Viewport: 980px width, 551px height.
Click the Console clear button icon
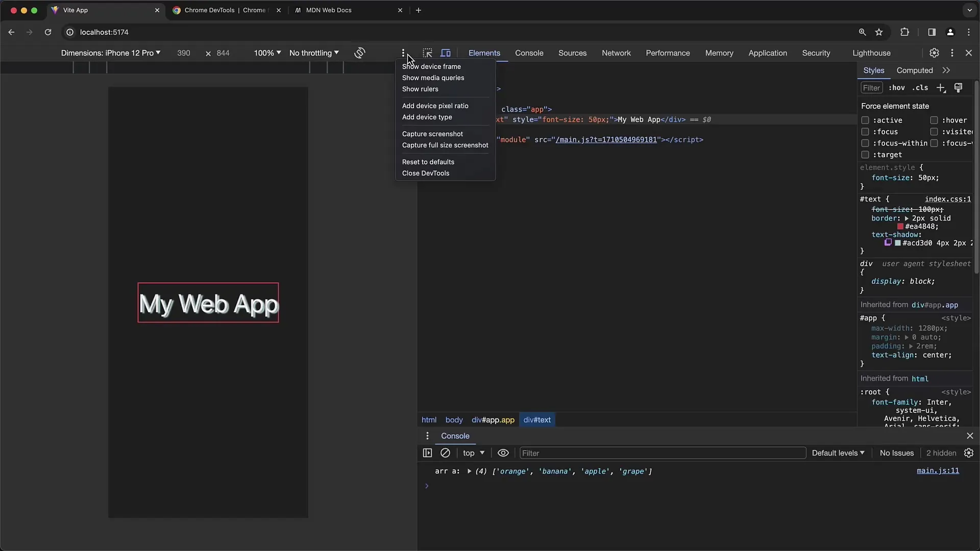(445, 453)
